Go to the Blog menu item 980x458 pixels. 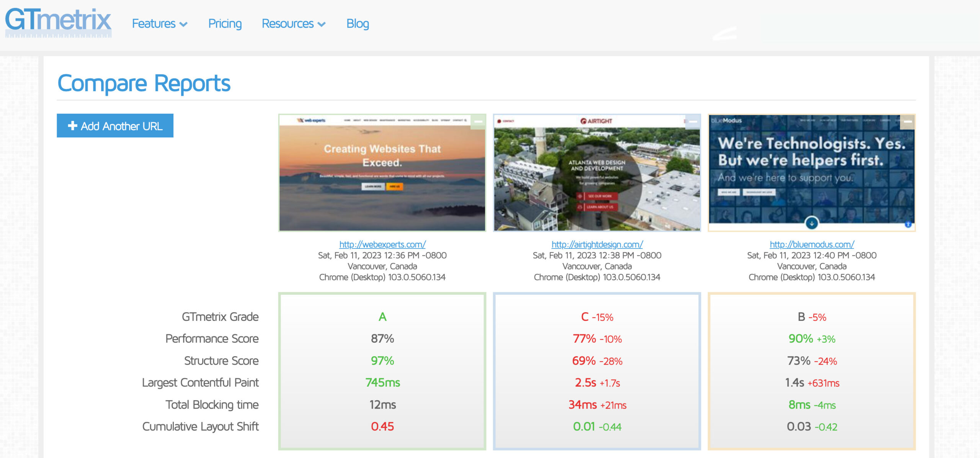click(x=358, y=24)
